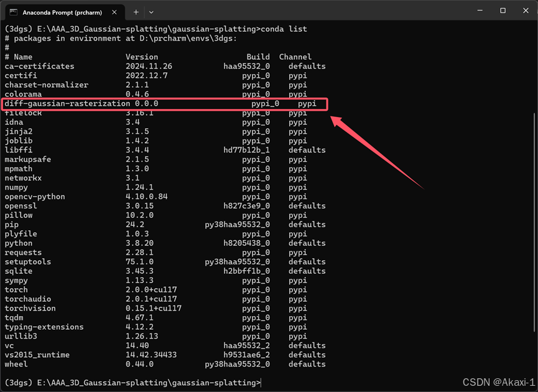
Task: Click the 'idna' package name
Action: pyautogui.click(x=14, y=122)
